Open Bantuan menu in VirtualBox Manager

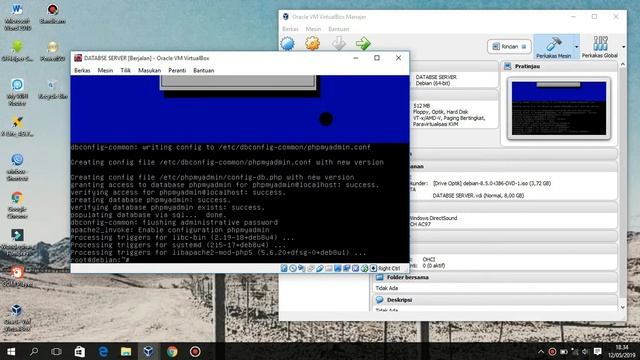[339, 29]
